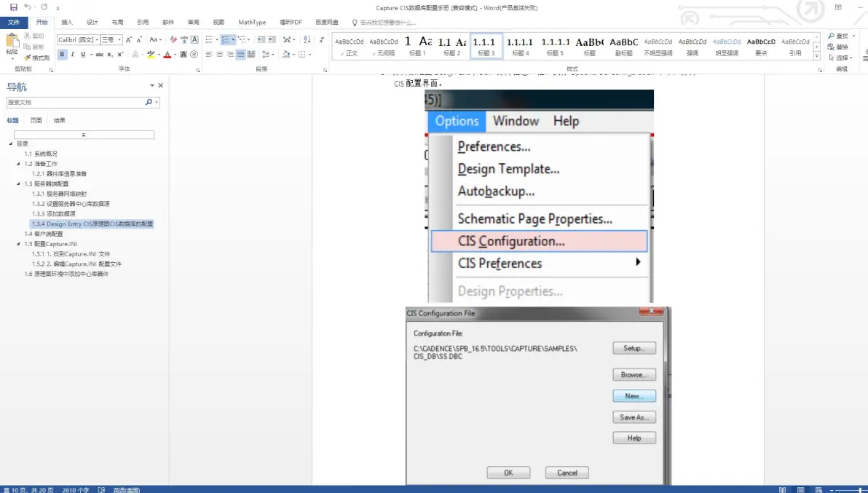Switch to the 插入 (Insert) ribbon tab
This screenshot has width=868, height=493.
(67, 22)
